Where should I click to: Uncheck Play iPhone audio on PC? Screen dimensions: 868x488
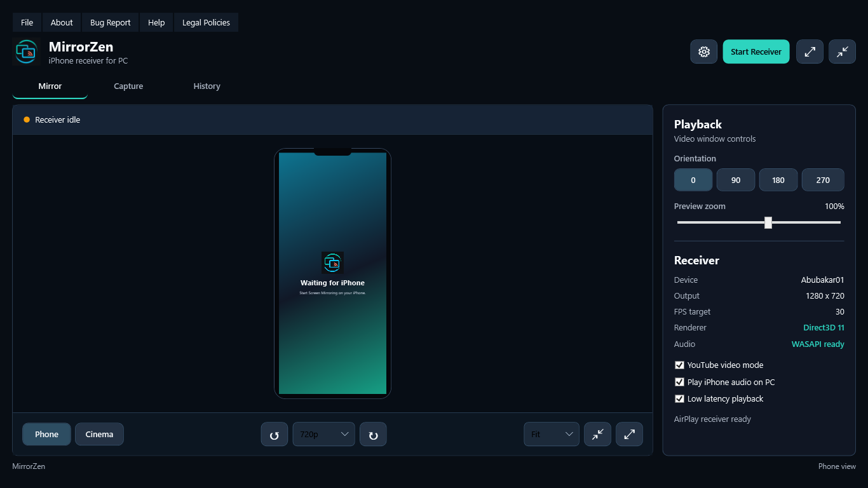[x=679, y=383]
